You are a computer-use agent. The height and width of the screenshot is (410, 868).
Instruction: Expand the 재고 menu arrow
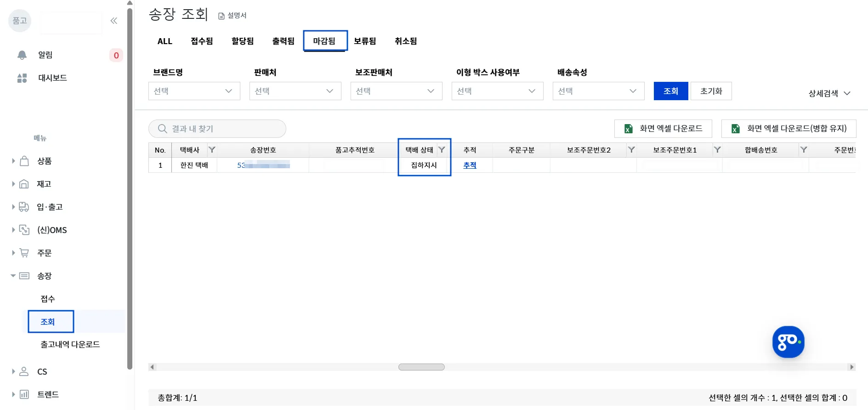(x=13, y=184)
